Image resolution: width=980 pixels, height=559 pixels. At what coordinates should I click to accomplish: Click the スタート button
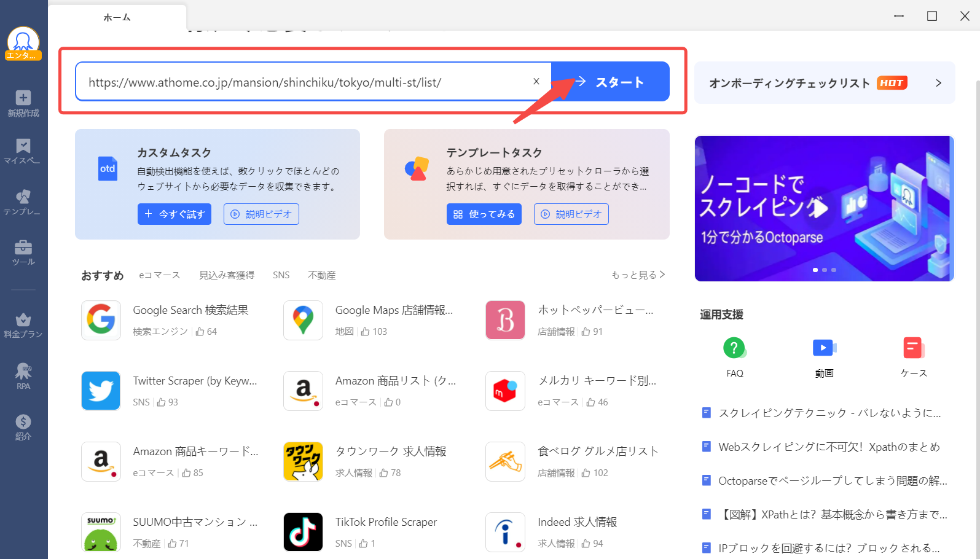pyautogui.click(x=610, y=81)
